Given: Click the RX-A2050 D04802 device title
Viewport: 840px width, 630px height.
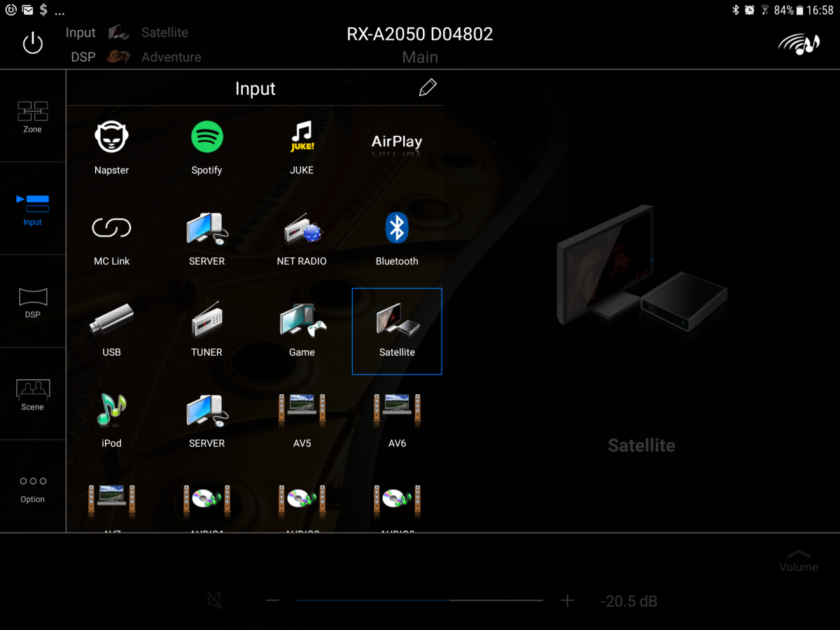Looking at the screenshot, I should pos(420,34).
